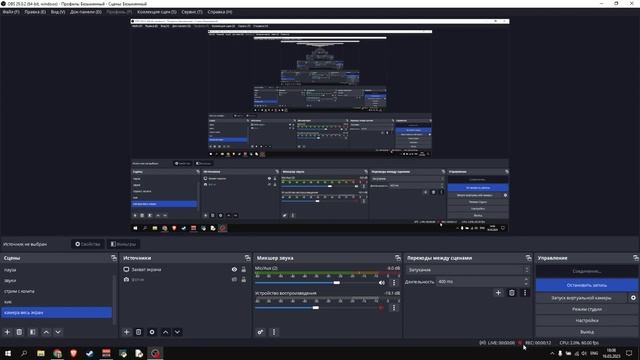This screenshot has height=360, width=640.
Task: Unmute the playback device channel
Action: [382, 308]
